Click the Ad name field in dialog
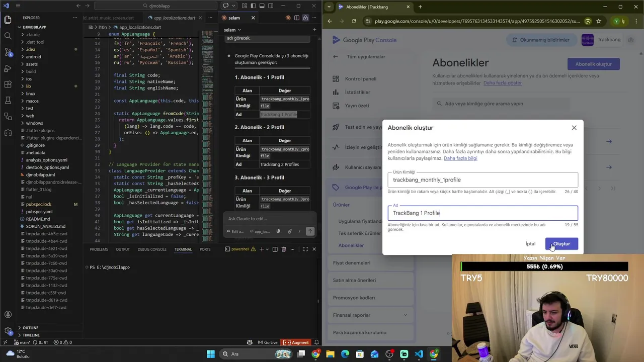The width and height of the screenshot is (644, 362). (x=483, y=213)
